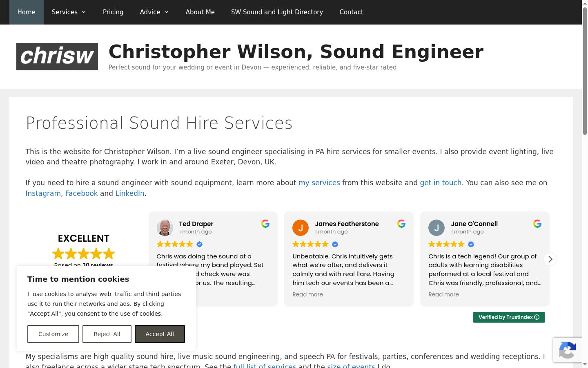588x368 pixels.
Task: Open SW Sound and Light Directory
Action: pos(277,12)
